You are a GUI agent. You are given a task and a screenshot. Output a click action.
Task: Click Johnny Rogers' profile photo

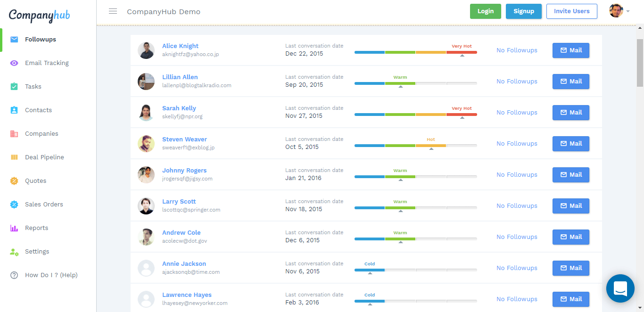coord(146,175)
